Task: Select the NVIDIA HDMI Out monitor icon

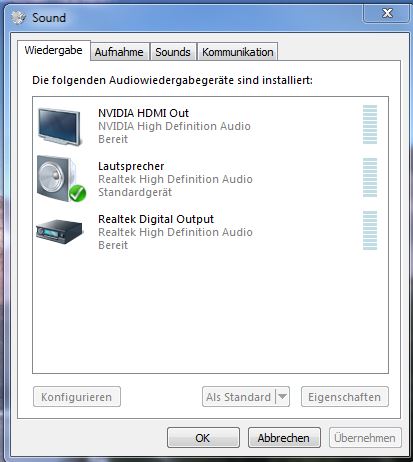Action: pos(59,126)
